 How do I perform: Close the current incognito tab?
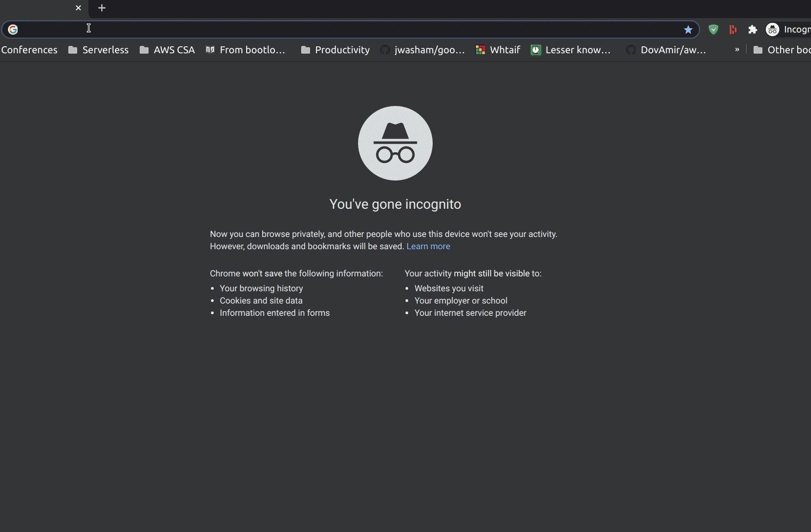coord(78,8)
